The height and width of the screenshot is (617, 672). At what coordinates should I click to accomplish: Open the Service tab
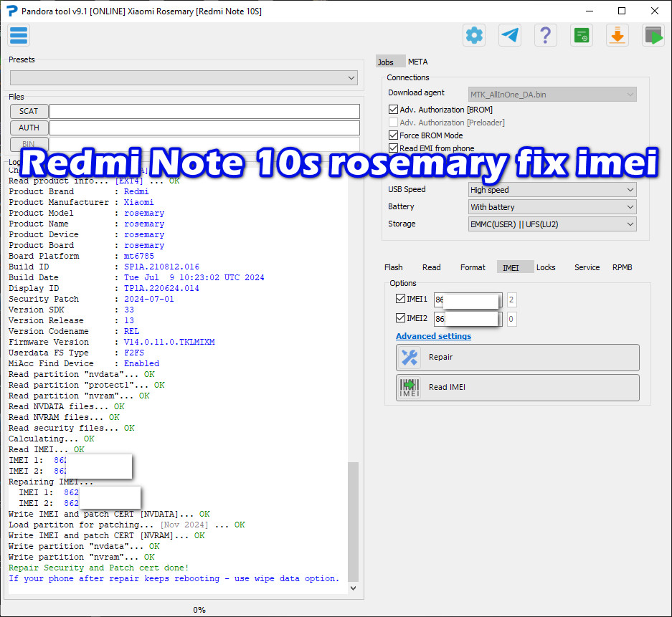tap(587, 267)
